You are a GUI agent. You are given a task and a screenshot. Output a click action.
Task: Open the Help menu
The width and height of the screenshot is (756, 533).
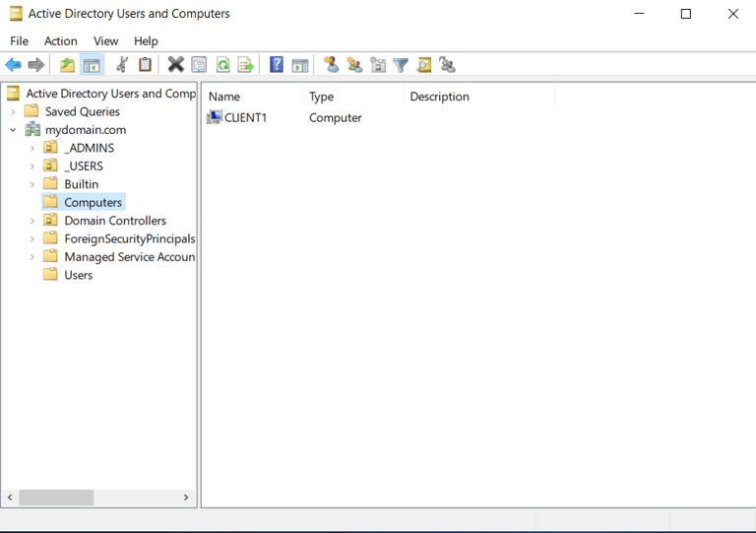146,41
